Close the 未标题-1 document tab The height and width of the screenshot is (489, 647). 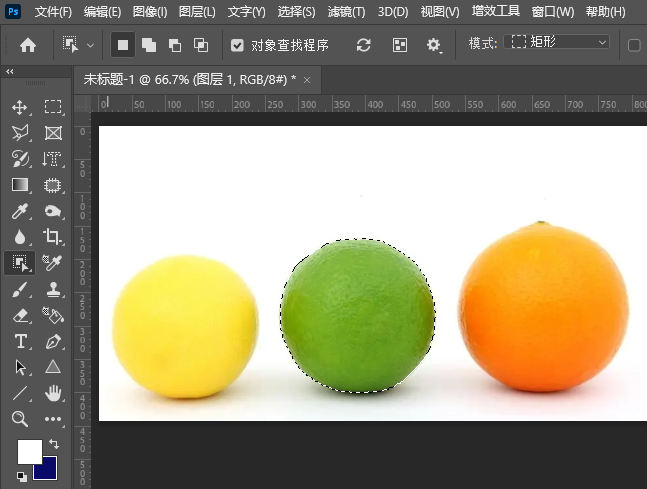307,80
